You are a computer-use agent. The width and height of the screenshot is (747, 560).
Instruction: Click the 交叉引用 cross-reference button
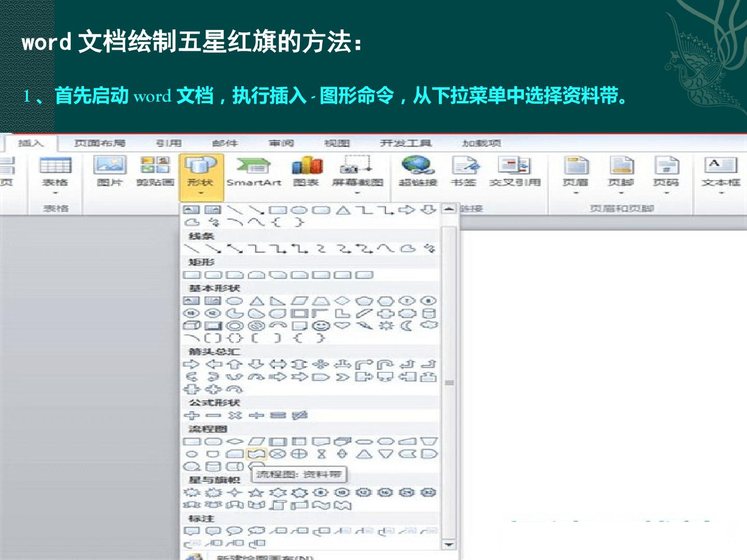[x=515, y=172]
